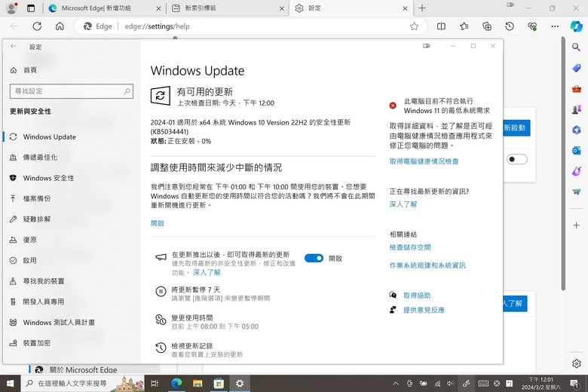This screenshot has height=392, width=588.
Task: Toggle the switch in the Edge settings page
Action: click(516, 159)
